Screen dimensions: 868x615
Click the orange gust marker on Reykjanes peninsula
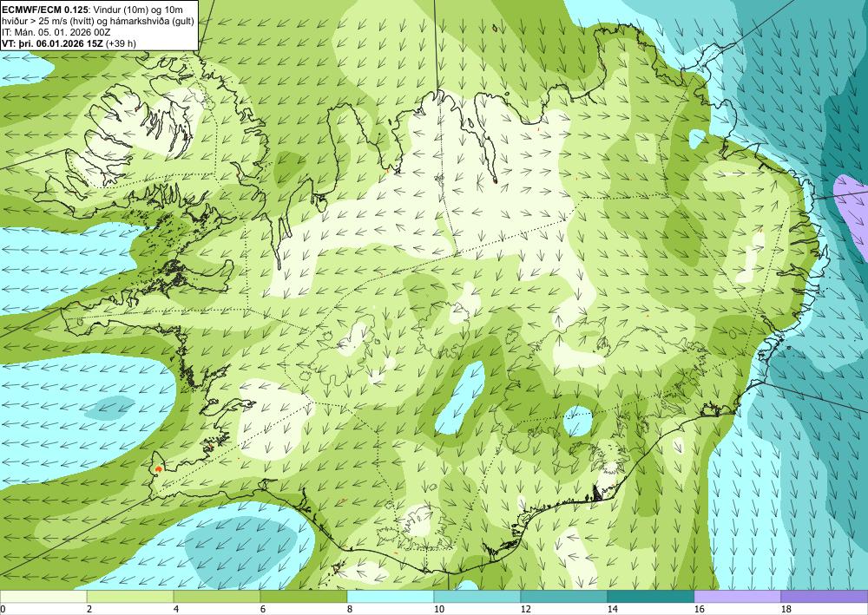(159, 468)
